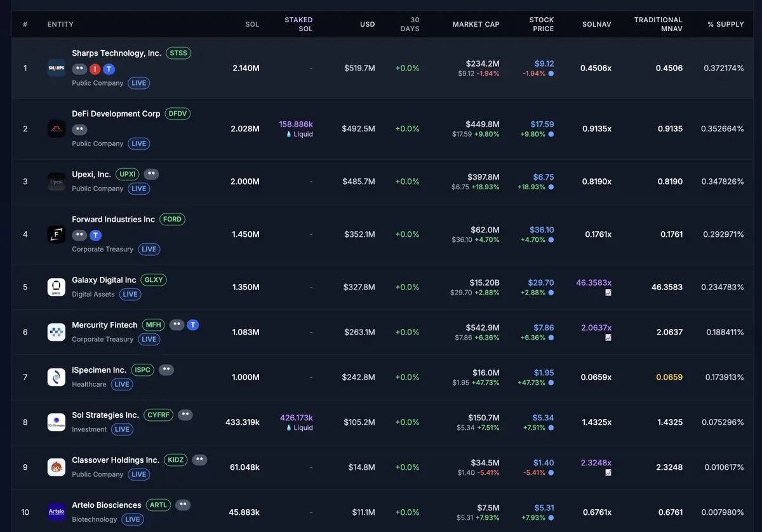The width and height of the screenshot is (762, 532).
Task: Click the 0.372174% supply value
Action: [724, 68]
